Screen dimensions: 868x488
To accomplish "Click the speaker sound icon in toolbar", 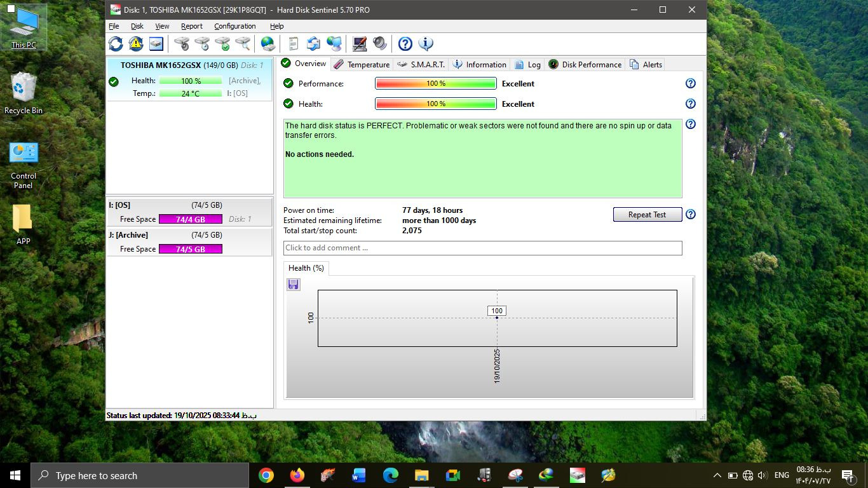I will (380, 44).
